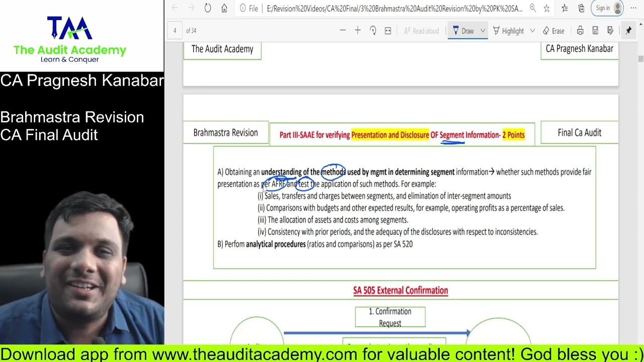
Task: Open the Collections icon
Action: [581, 8]
